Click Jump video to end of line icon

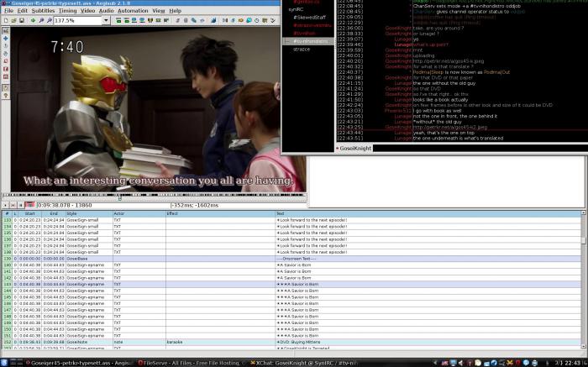coord(127,20)
